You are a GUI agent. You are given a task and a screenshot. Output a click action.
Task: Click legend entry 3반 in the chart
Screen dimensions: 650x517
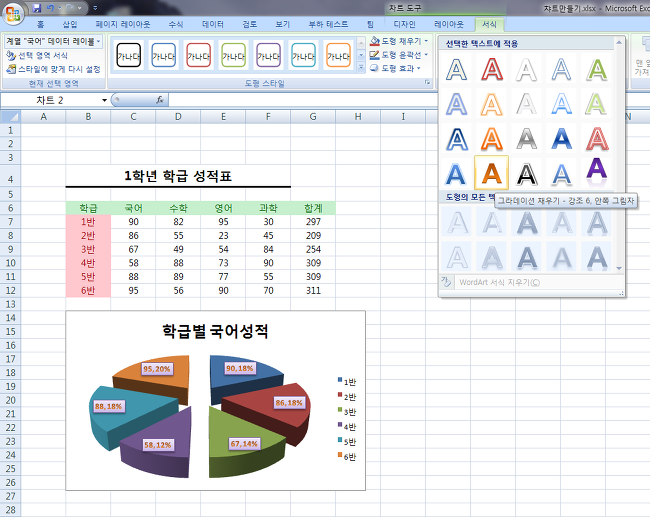347,412
